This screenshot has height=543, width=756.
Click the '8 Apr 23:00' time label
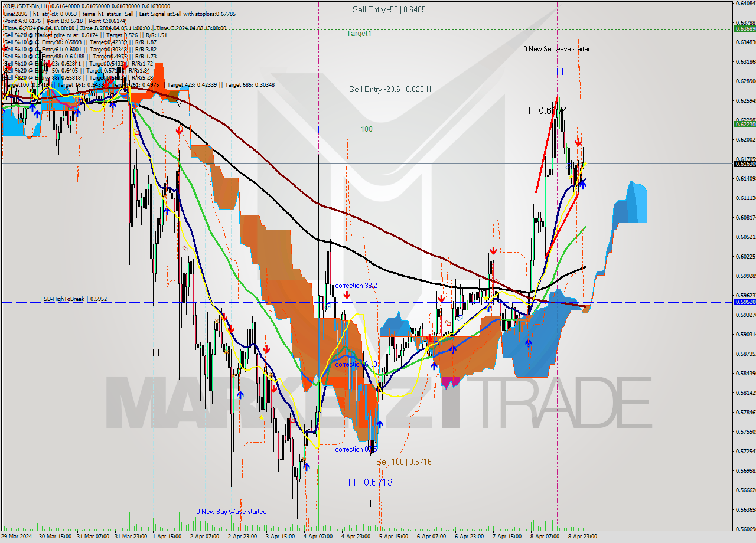[583, 537]
